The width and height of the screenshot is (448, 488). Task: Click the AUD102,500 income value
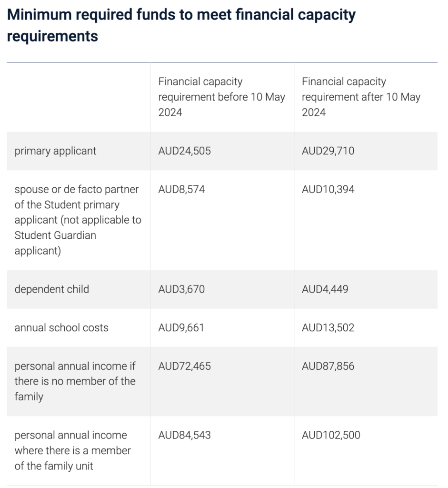click(x=331, y=435)
